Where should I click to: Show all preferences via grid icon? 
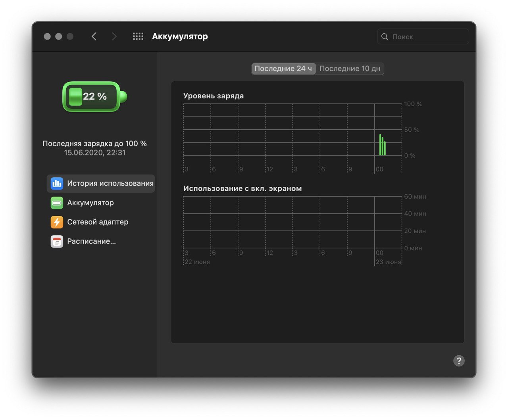pyautogui.click(x=138, y=36)
